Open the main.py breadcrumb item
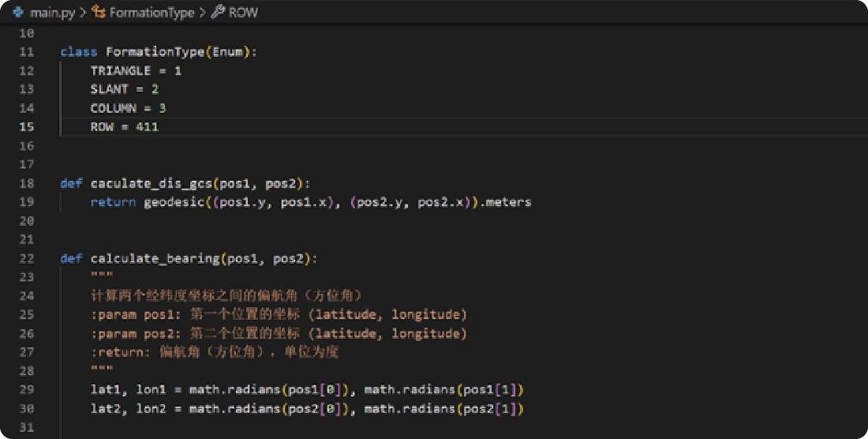This screenshot has width=868, height=439. [x=52, y=13]
